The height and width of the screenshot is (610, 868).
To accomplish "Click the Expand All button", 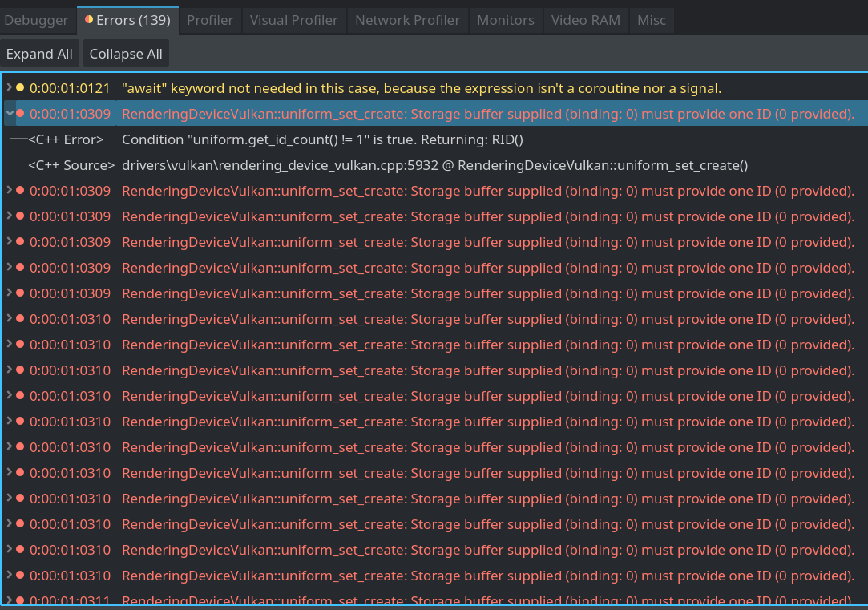I will click(39, 53).
